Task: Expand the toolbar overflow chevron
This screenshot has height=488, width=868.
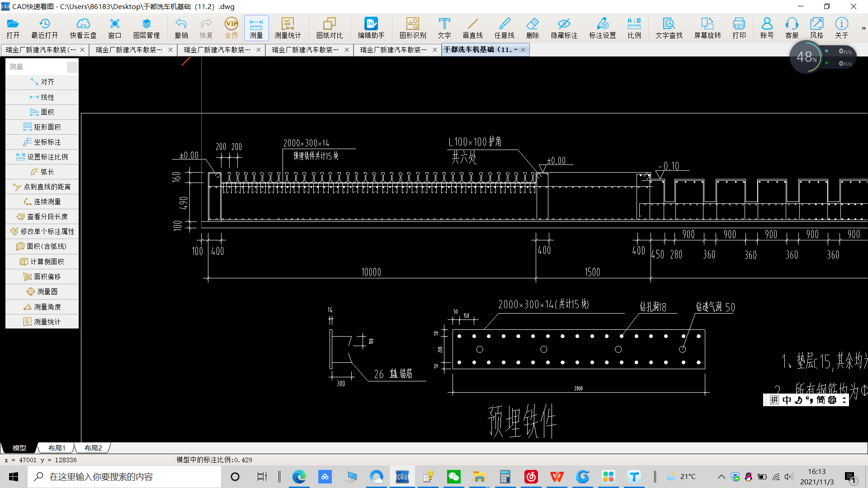Action: coord(863,28)
